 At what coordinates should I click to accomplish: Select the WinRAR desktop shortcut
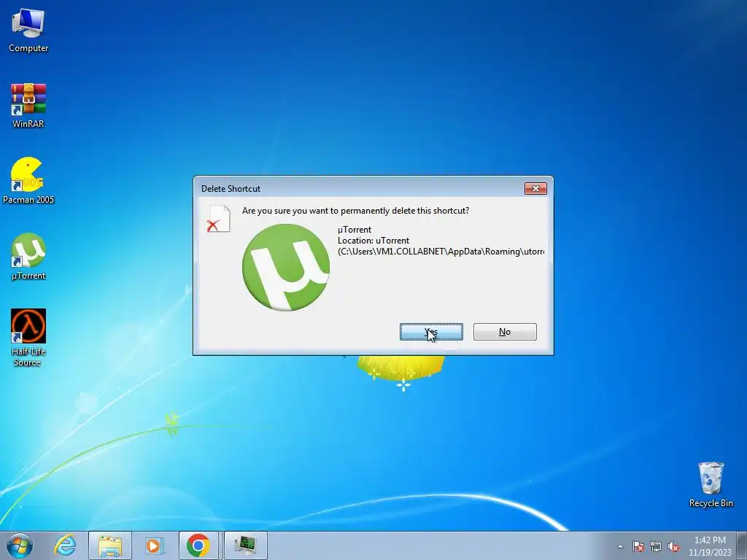point(28,106)
